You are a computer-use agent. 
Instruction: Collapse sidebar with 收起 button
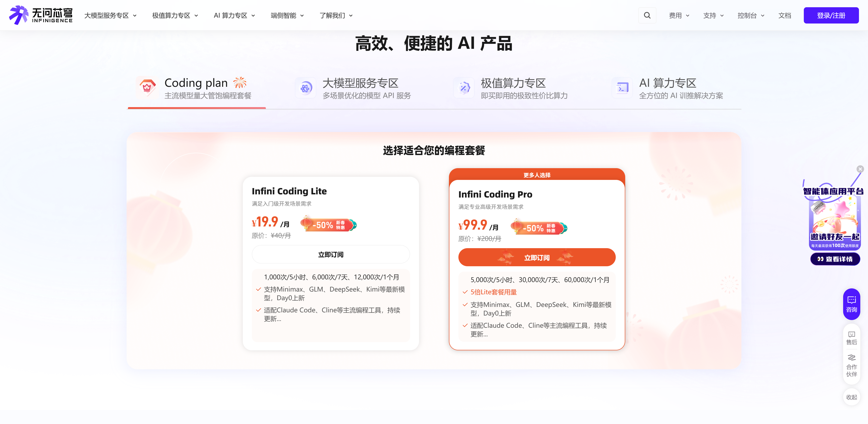851,397
